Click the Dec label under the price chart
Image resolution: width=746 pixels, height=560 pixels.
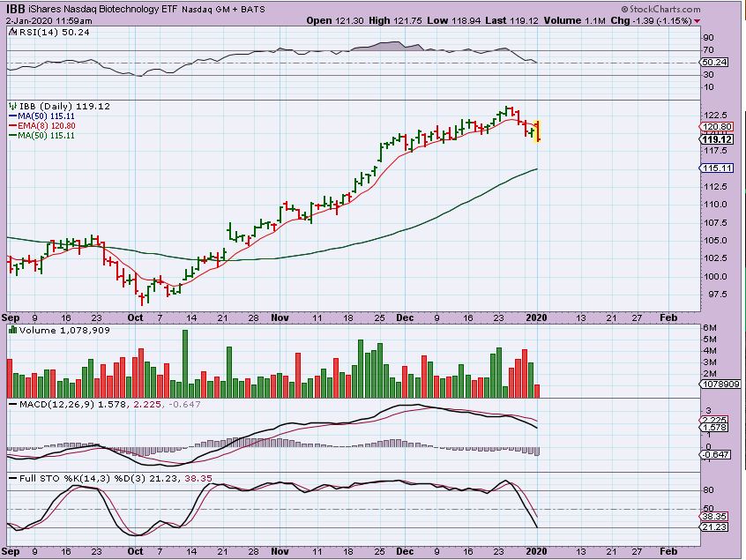(405, 317)
